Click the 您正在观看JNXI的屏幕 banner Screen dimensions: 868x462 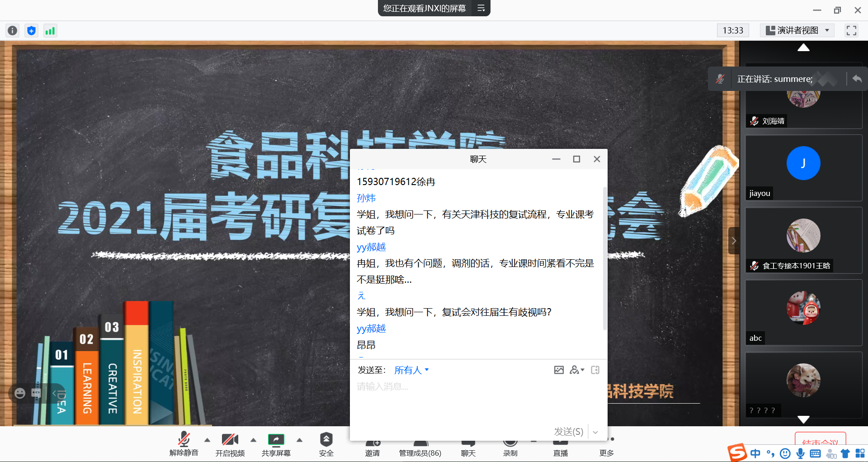(x=424, y=8)
